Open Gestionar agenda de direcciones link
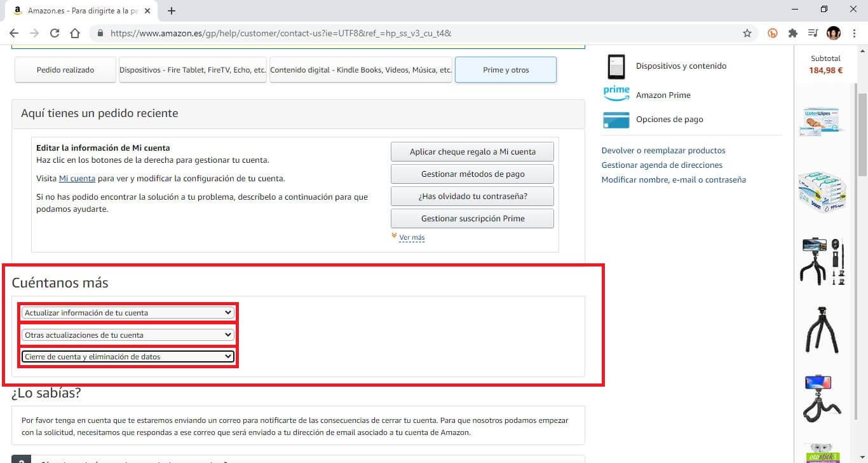 661,165
